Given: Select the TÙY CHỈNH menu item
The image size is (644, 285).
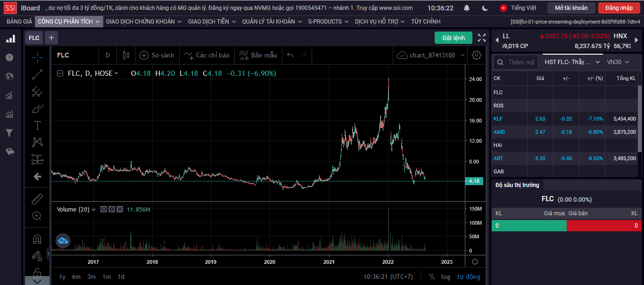Looking at the screenshot, I should click(426, 22).
